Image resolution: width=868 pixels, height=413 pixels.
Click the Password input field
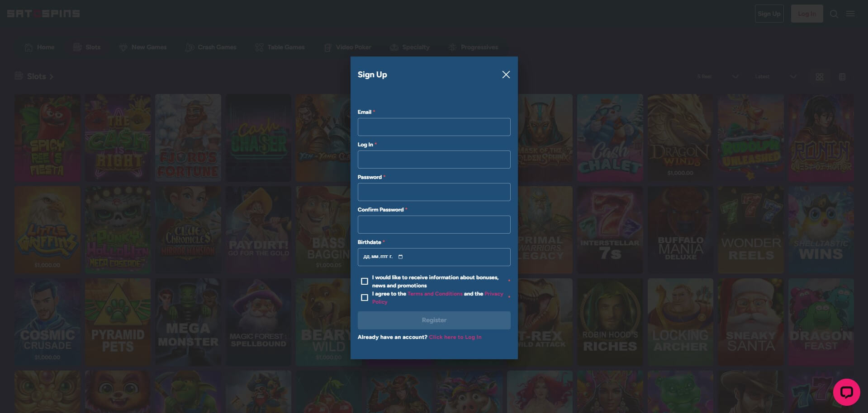click(434, 192)
